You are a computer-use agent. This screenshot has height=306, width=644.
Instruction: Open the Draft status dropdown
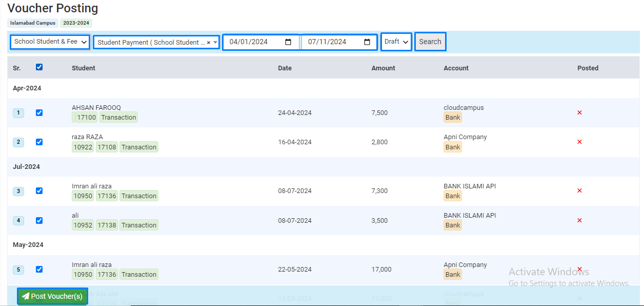click(x=396, y=42)
